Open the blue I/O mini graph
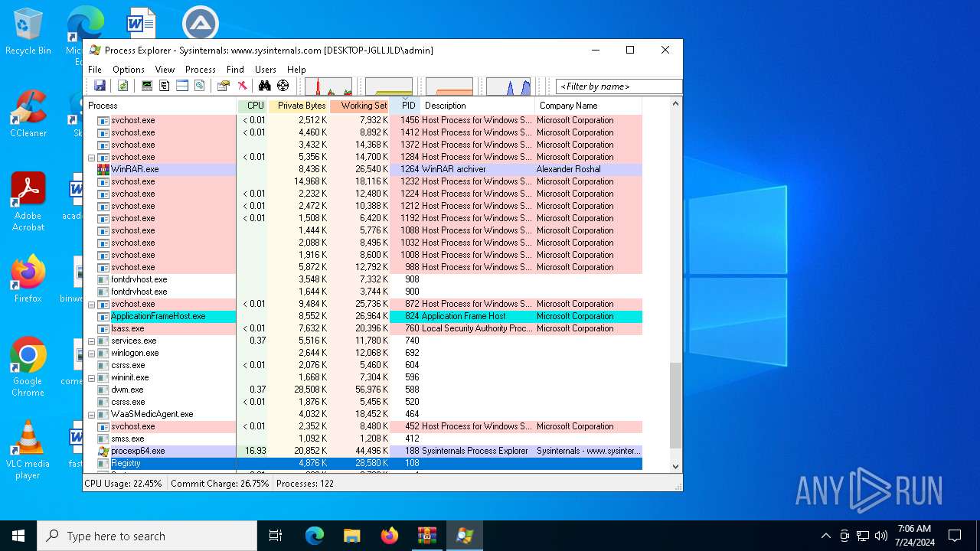 (508, 86)
